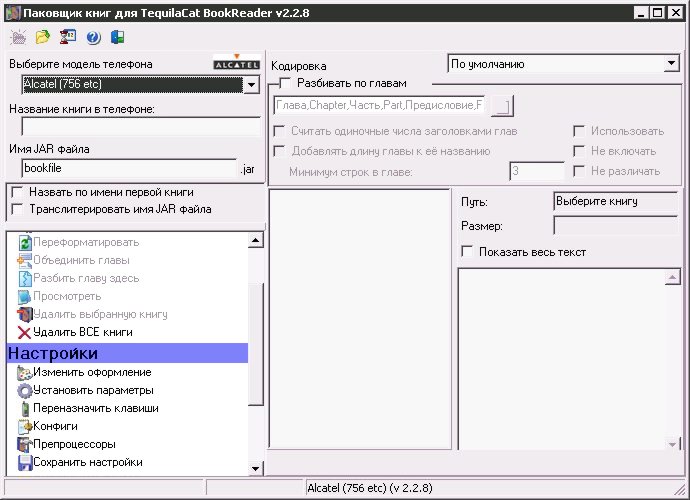Click the Название книги в телефоне input field
690x500 pixels.
coord(141,127)
